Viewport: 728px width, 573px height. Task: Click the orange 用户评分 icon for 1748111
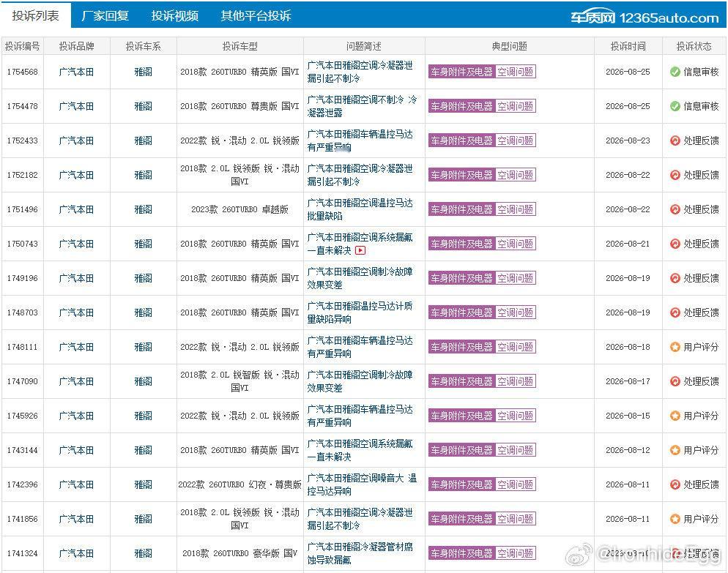[x=675, y=347]
